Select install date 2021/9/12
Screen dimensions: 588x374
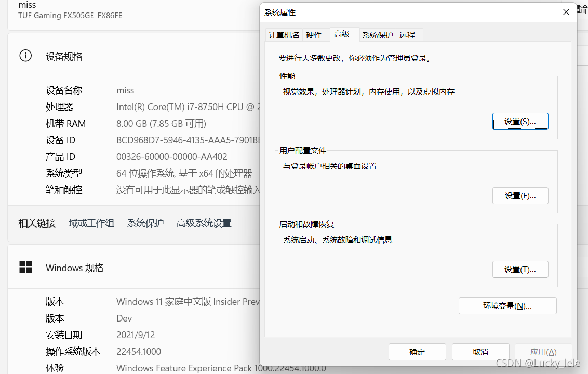pyautogui.click(x=136, y=335)
